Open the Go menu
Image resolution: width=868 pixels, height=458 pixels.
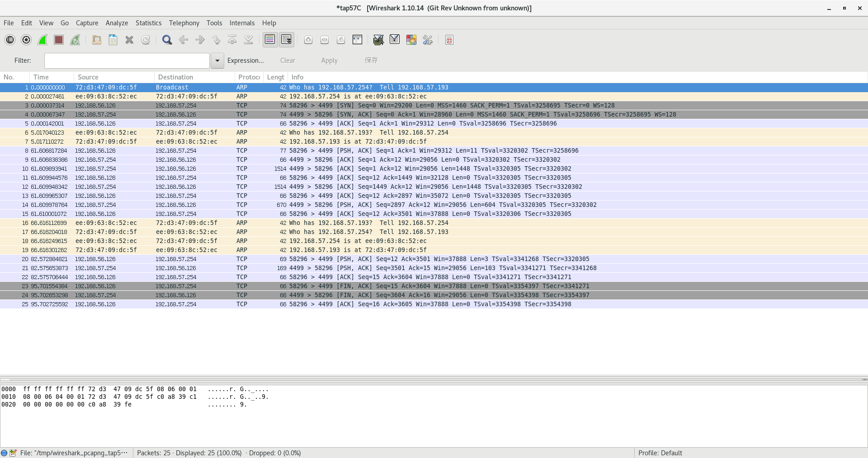point(65,23)
